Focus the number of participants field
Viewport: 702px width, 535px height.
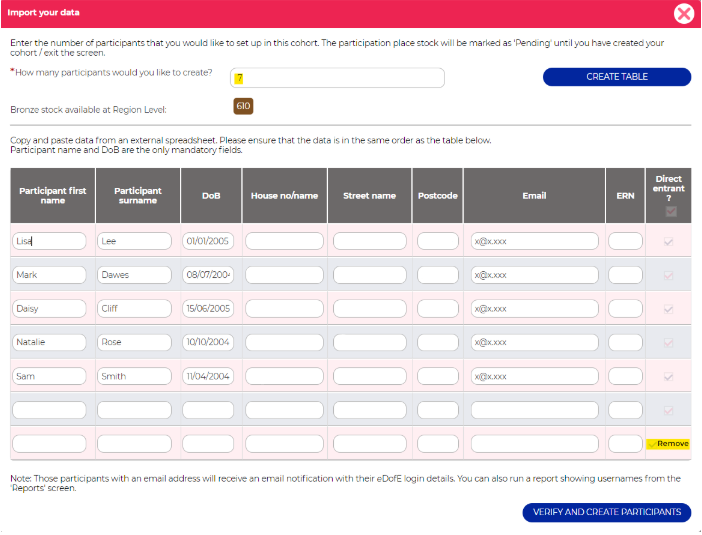[337, 78]
